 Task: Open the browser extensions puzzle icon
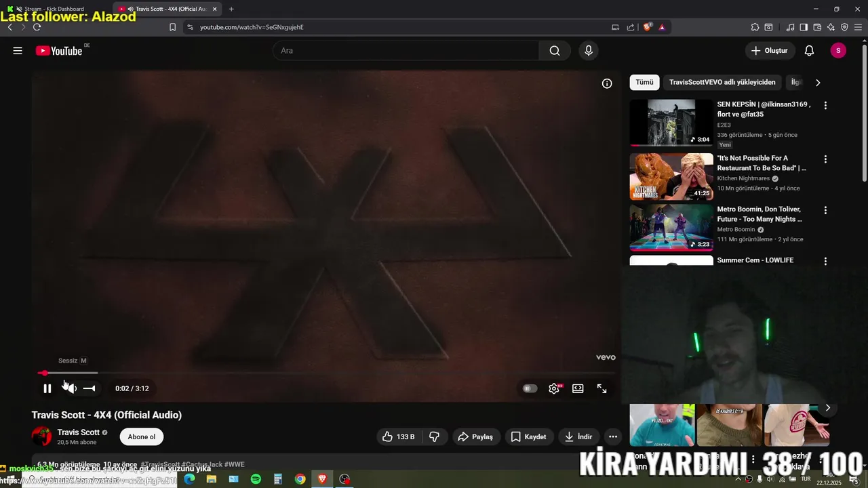coord(755,27)
